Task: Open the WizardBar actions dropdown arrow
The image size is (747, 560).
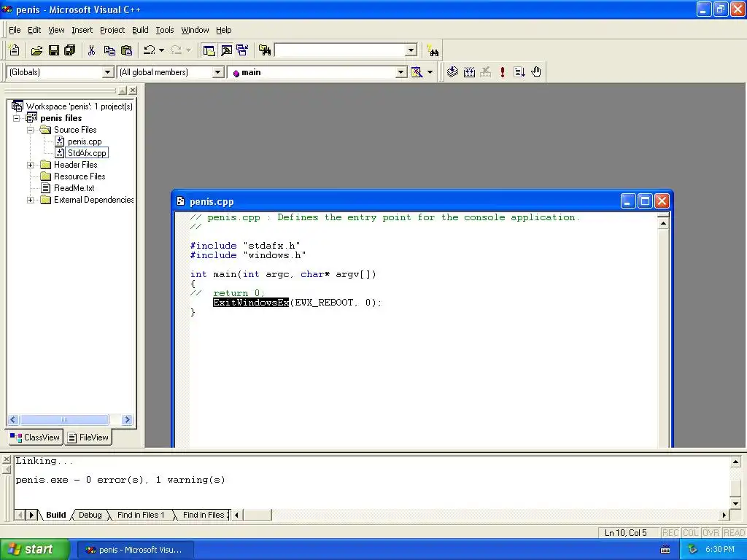Action: [430, 72]
